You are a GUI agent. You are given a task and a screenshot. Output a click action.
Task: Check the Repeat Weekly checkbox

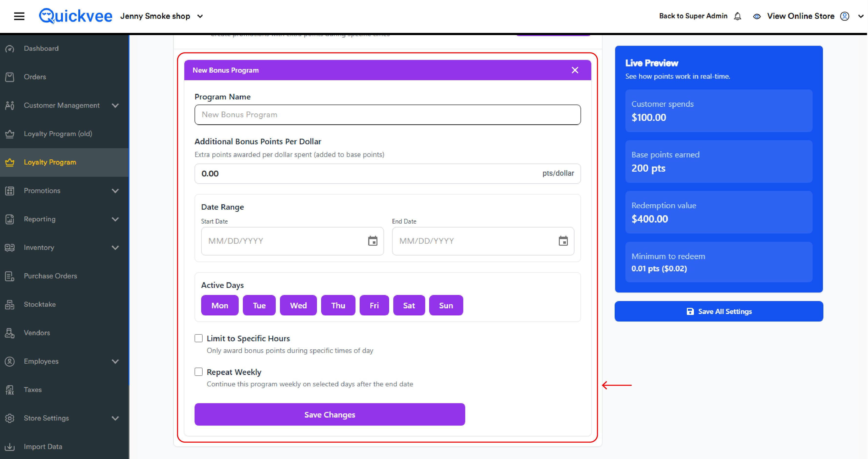tap(198, 372)
